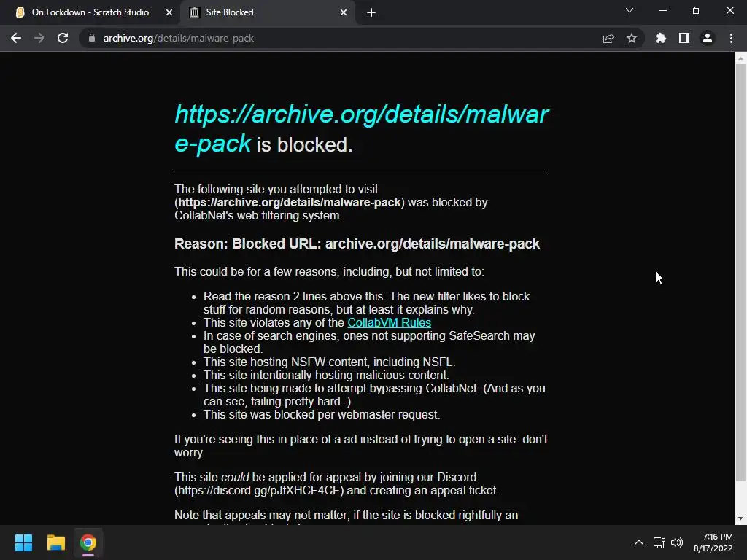The image size is (747, 560).
Task: Open Chrome's three-dot menu
Action: coord(731,38)
